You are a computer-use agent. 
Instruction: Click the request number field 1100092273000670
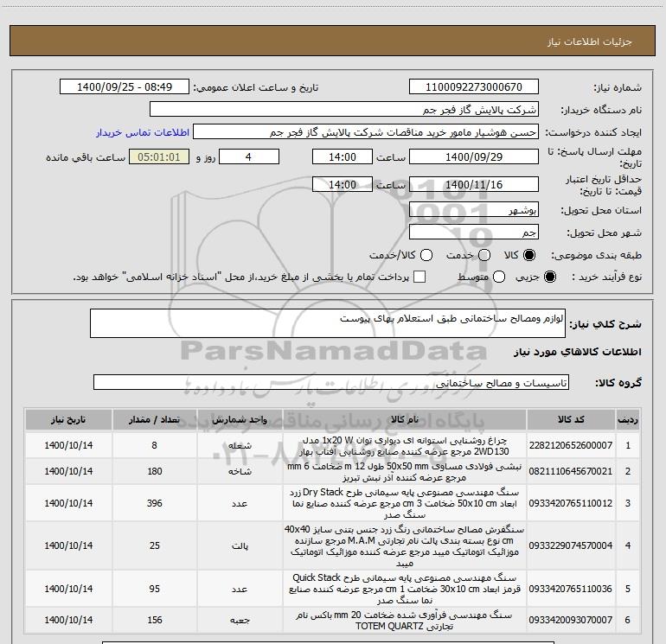[474, 87]
